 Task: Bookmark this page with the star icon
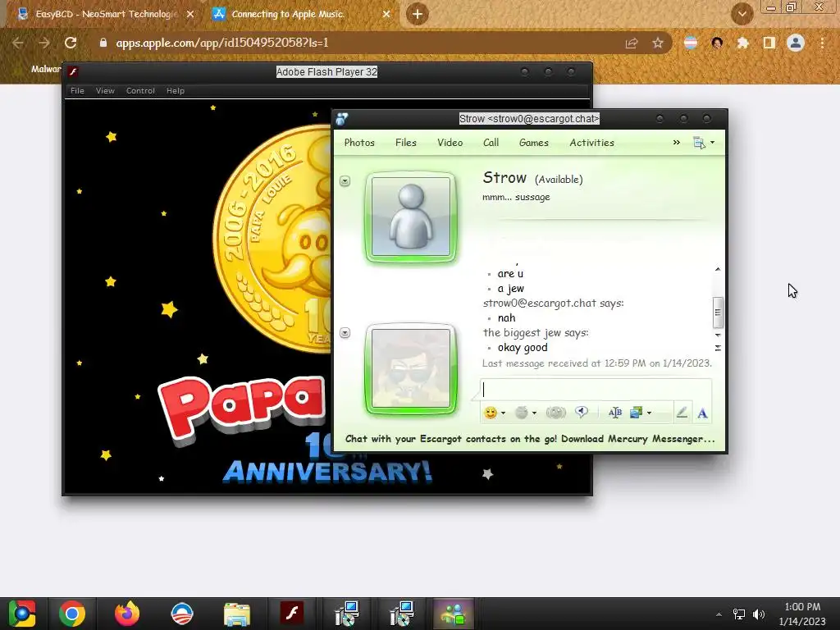657,43
